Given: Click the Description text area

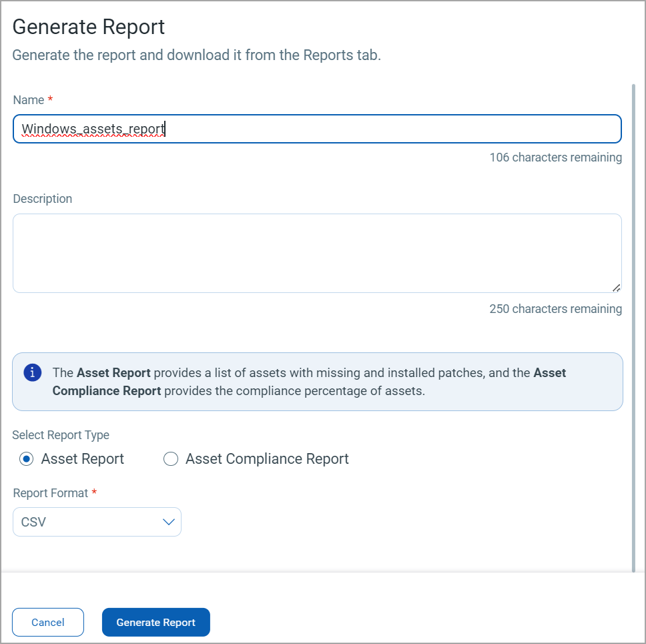Looking at the screenshot, I should 317,253.
